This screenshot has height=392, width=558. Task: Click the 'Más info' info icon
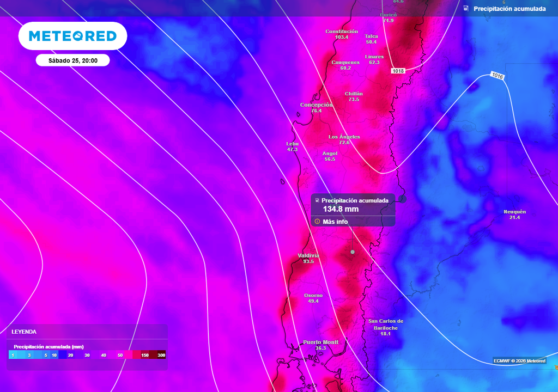pyautogui.click(x=317, y=222)
